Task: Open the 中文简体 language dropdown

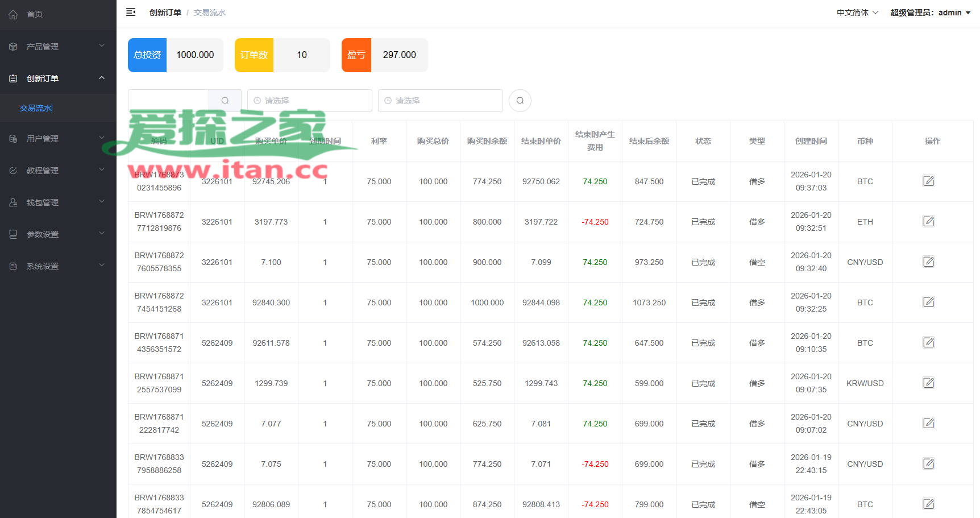Action: 857,13
